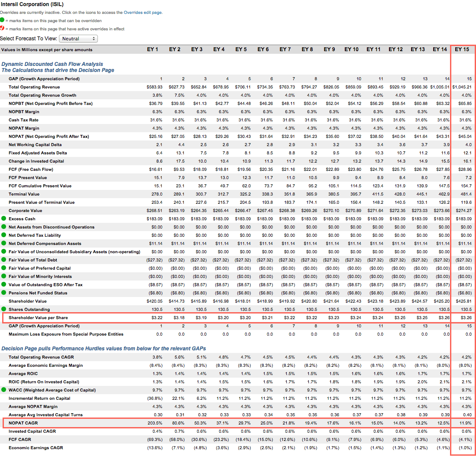Open override icon for Net Deferred Compensation Assets
The image size is (476, 457).
3,243
